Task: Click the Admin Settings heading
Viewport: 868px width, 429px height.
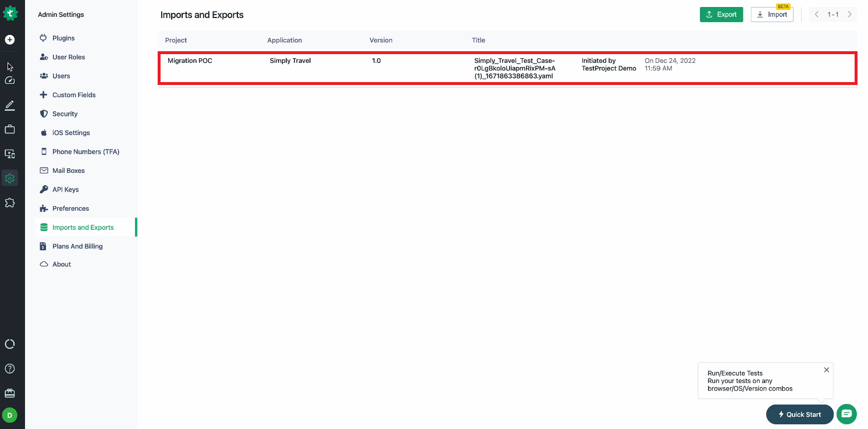Action: coord(61,15)
